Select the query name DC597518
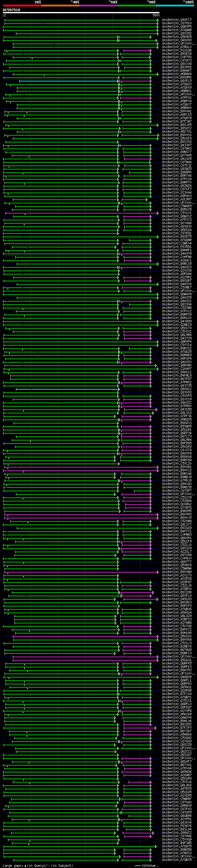This screenshot has width=197, height=868. pos(11,10)
